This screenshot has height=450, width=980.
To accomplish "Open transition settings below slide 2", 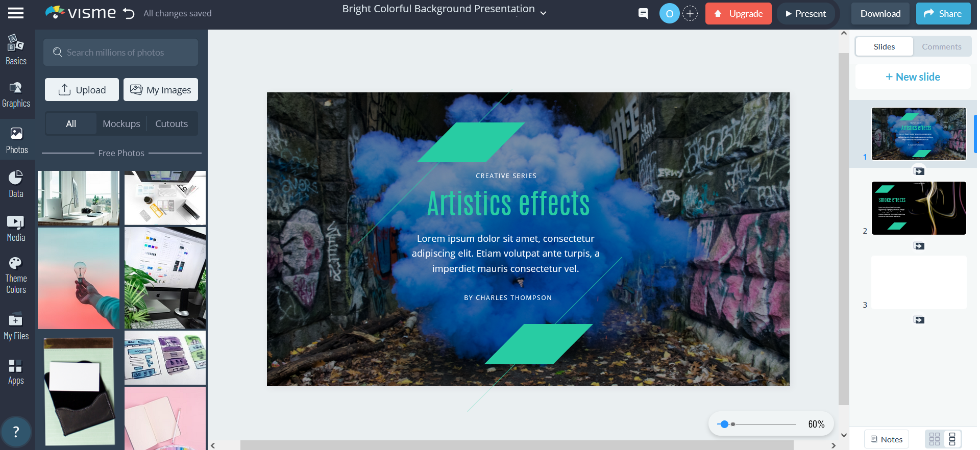I will coord(919,246).
